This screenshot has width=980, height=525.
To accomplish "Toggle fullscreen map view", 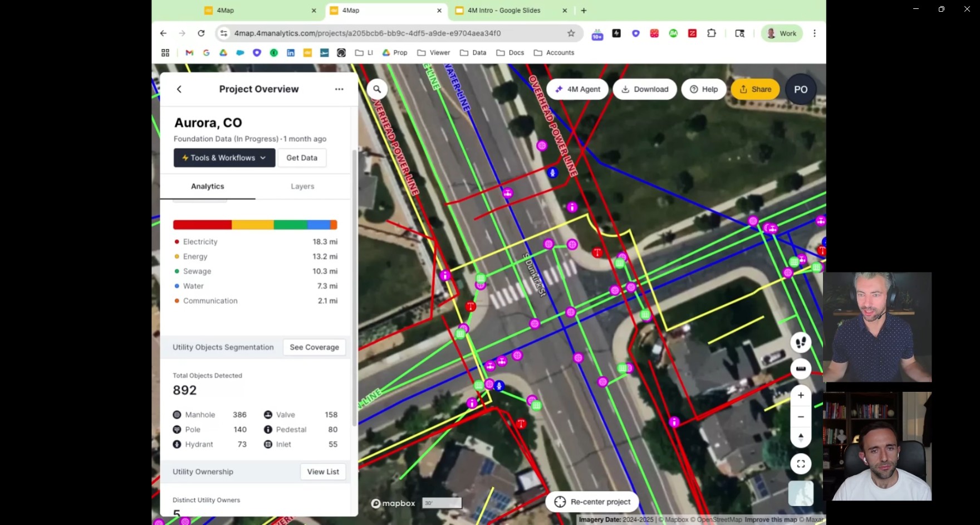I will tap(801, 464).
